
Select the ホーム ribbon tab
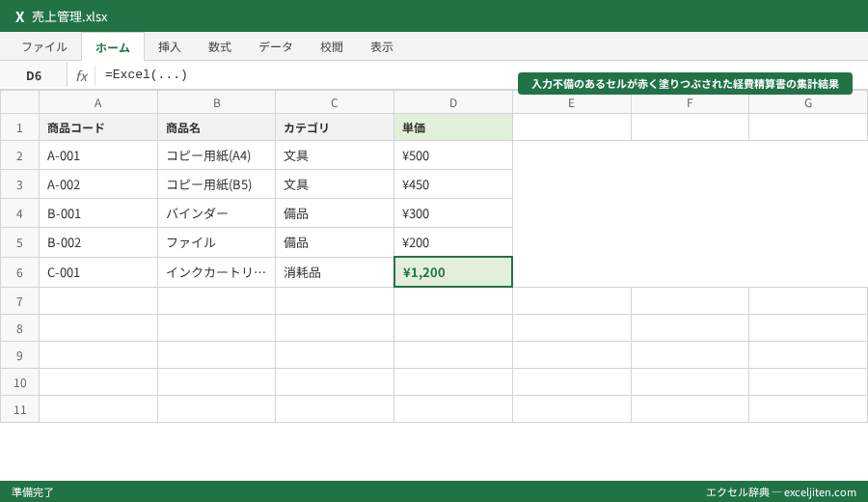[113, 47]
